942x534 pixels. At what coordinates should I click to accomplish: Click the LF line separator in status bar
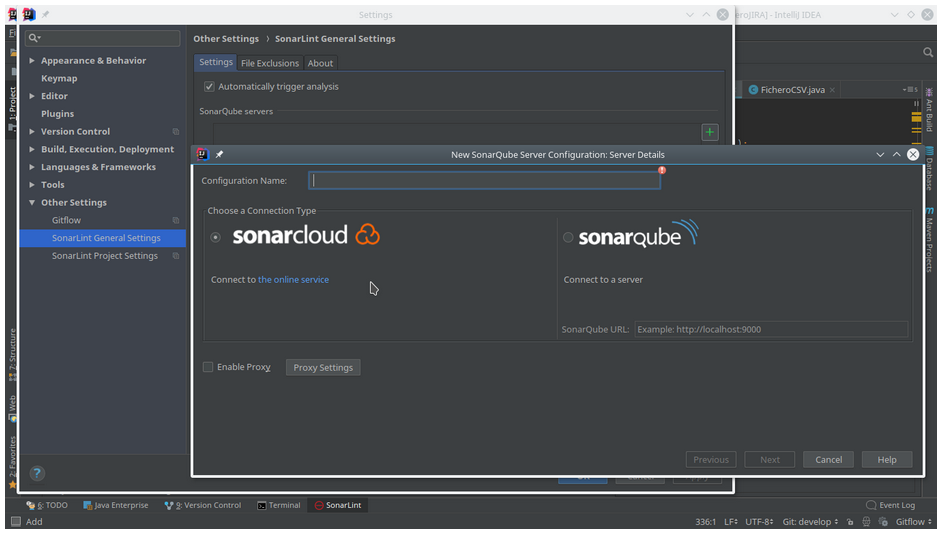(731, 522)
